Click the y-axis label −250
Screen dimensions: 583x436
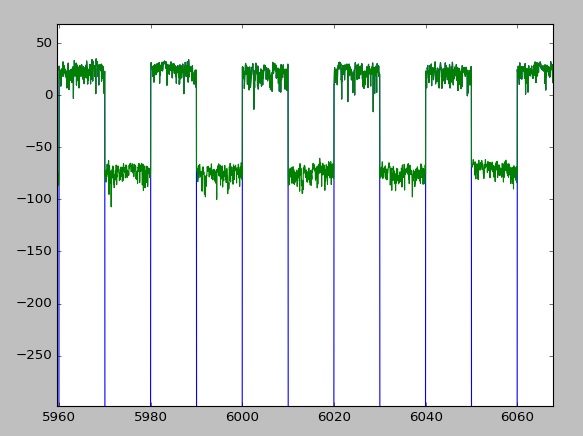(x=35, y=356)
